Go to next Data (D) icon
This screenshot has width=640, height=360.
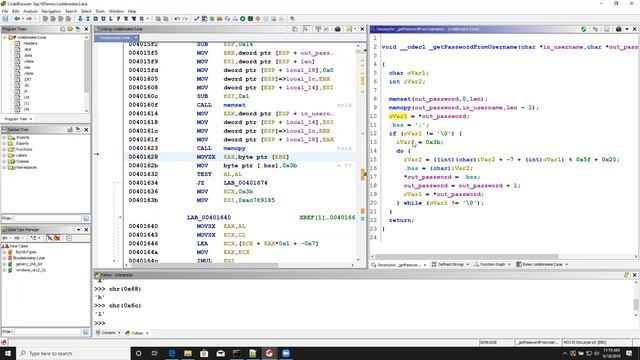(x=96, y=19)
